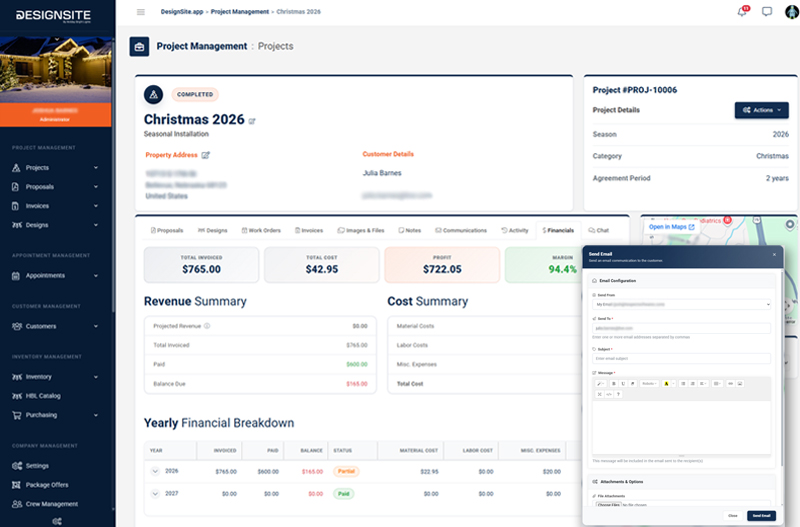Close the Send Email dialog with the X

click(x=774, y=254)
